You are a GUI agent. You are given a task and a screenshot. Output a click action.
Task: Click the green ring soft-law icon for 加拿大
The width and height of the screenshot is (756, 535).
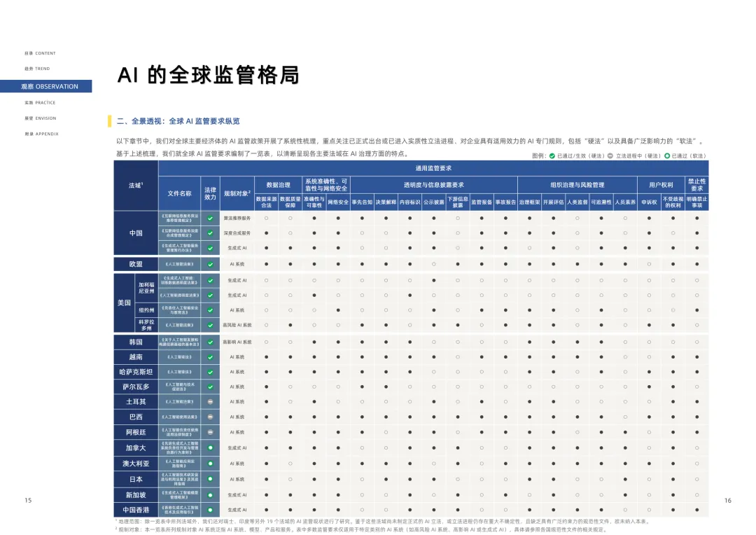(210, 447)
